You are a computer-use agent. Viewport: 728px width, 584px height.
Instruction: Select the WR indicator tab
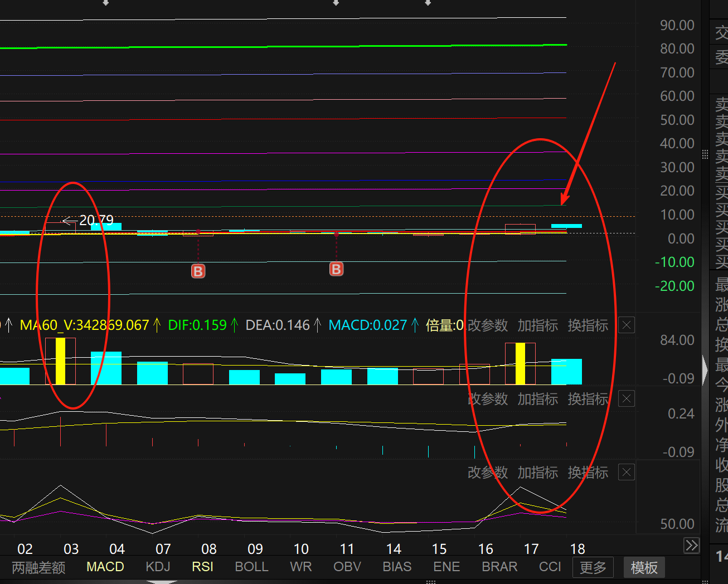(x=301, y=567)
